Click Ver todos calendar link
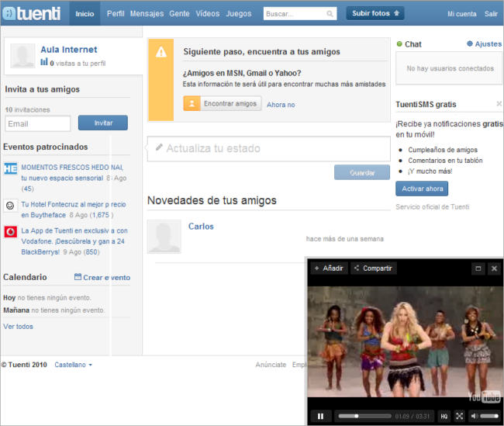This screenshot has width=504, height=426. (x=18, y=327)
